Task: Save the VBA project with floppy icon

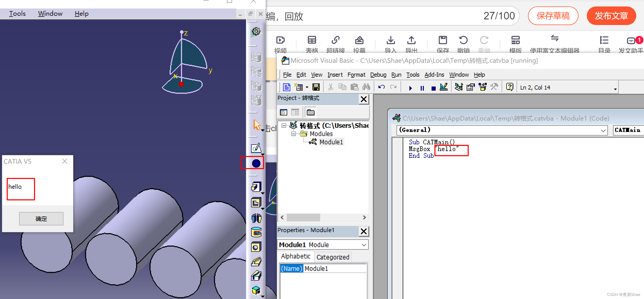Action: 316,87
